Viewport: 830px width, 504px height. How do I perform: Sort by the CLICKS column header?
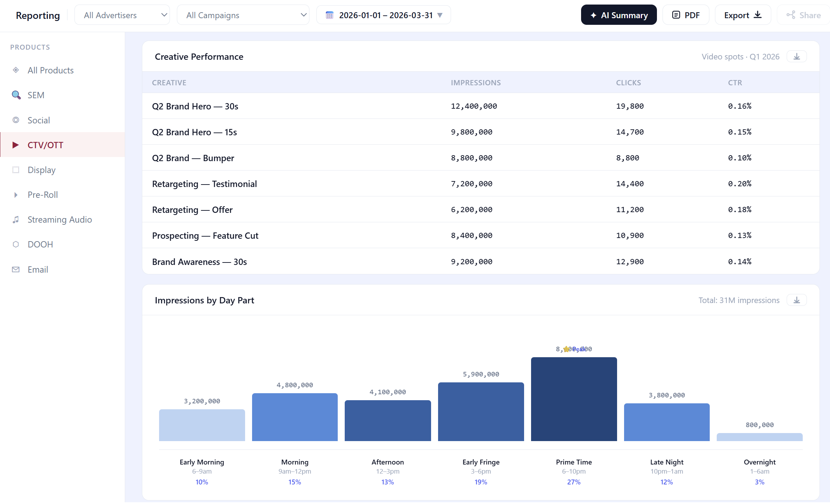click(x=628, y=82)
